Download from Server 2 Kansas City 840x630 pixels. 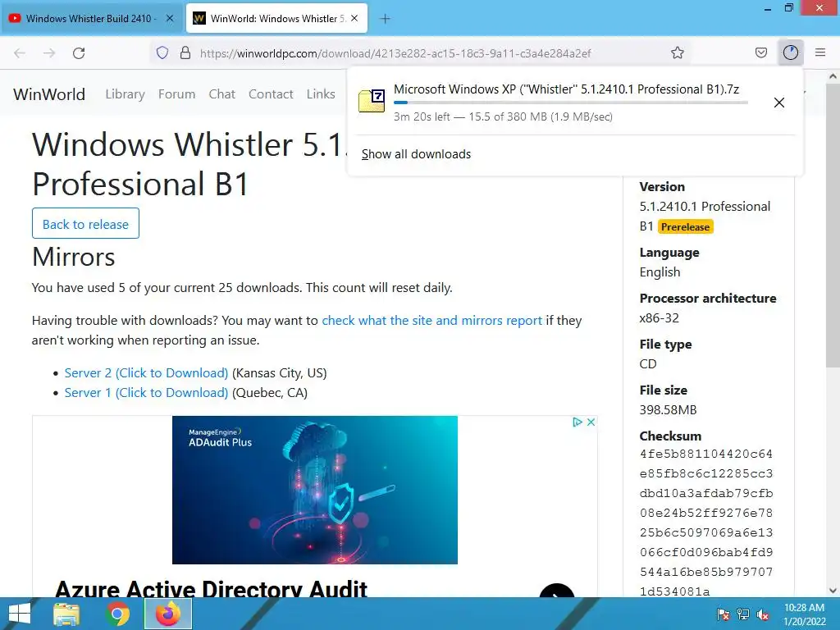coord(146,373)
